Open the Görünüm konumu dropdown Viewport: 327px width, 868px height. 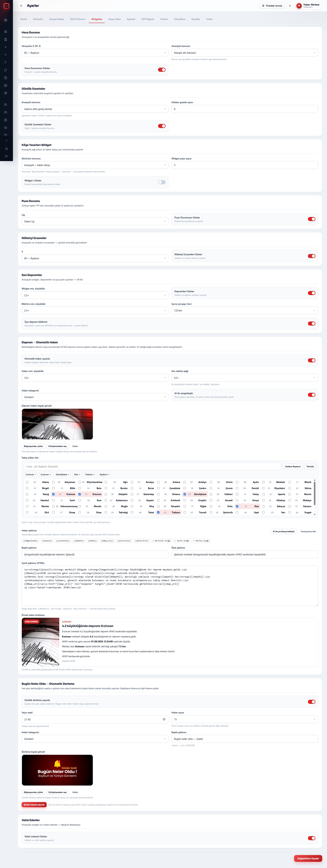coord(95,165)
